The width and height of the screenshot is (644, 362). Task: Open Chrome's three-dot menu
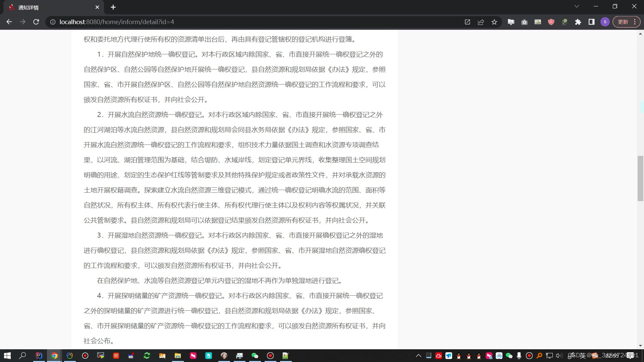(635, 22)
